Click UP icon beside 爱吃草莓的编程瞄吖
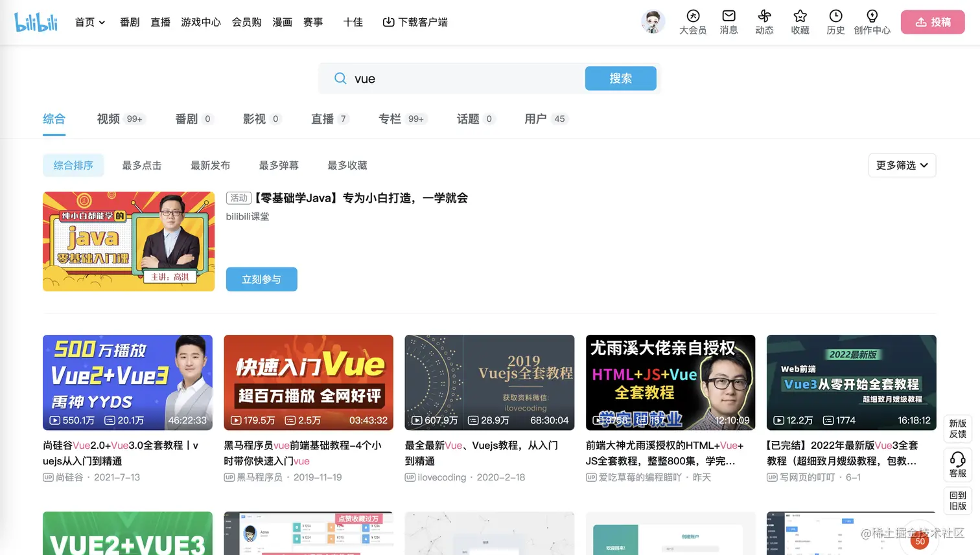The width and height of the screenshot is (980, 555). click(591, 477)
